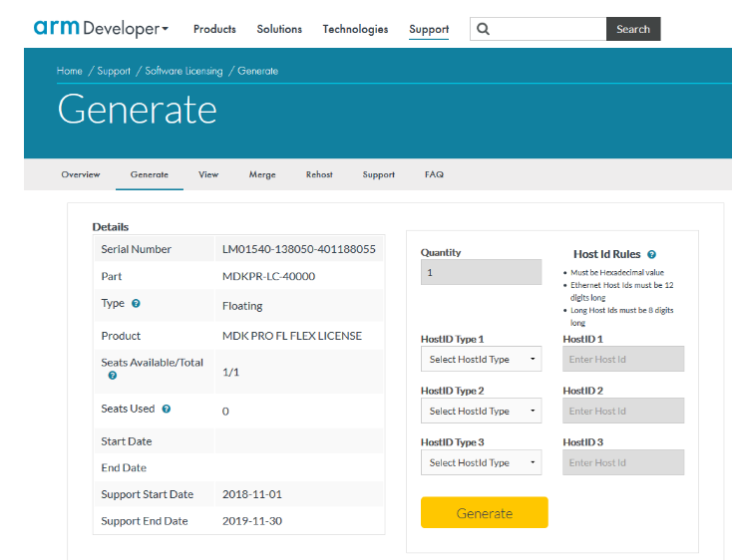Click the Support End Date label

tap(145, 521)
